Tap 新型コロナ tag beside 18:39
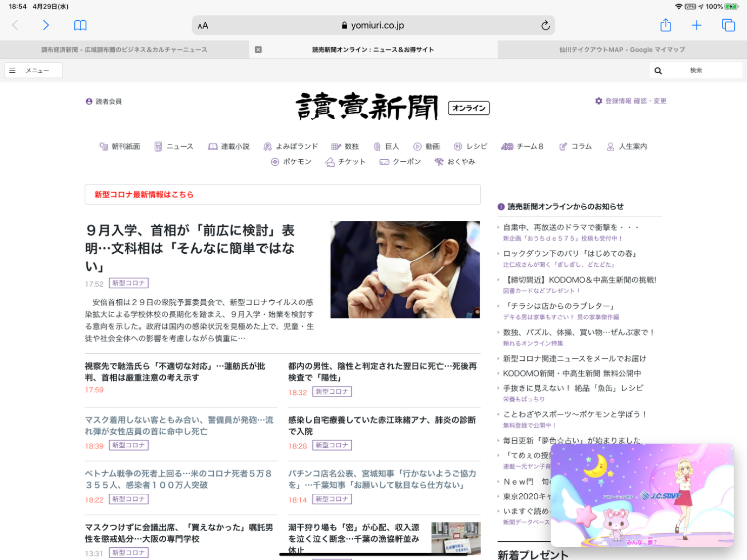 point(129,445)
